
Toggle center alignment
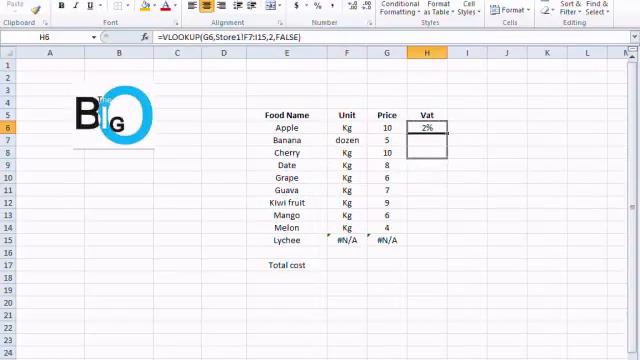[x=206, y=5]
